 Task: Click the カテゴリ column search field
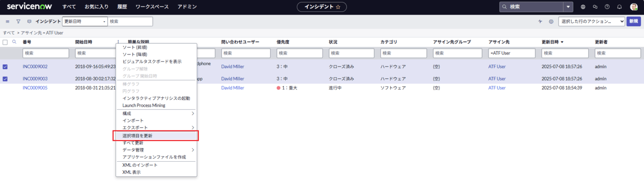coord(404,53)
